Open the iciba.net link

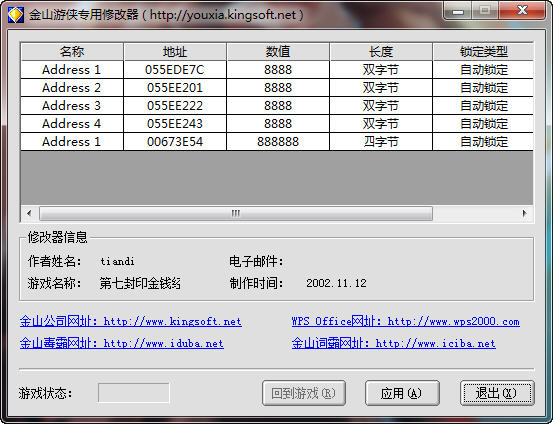click(394, 343)
